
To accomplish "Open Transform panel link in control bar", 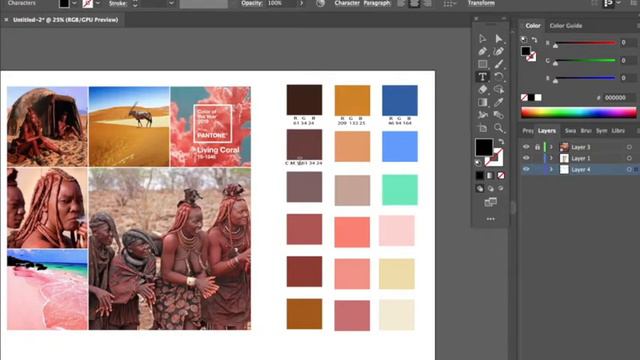I will click(x=481, y=3).
